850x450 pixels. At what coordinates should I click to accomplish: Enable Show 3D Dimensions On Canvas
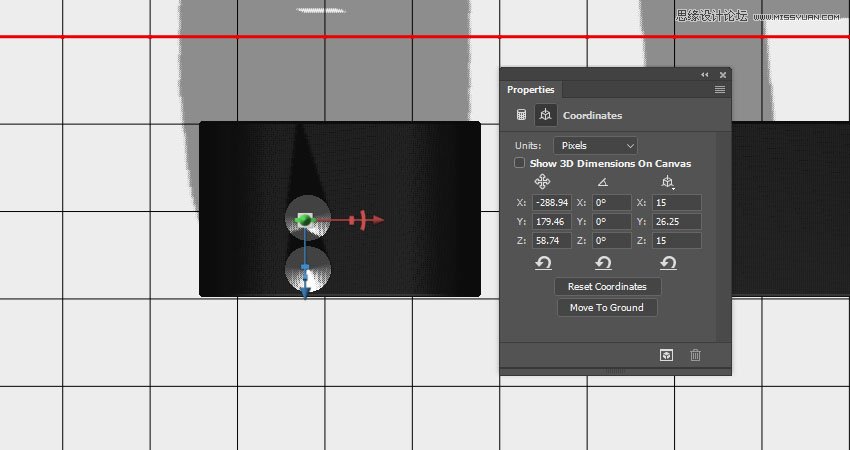point(519,163)
